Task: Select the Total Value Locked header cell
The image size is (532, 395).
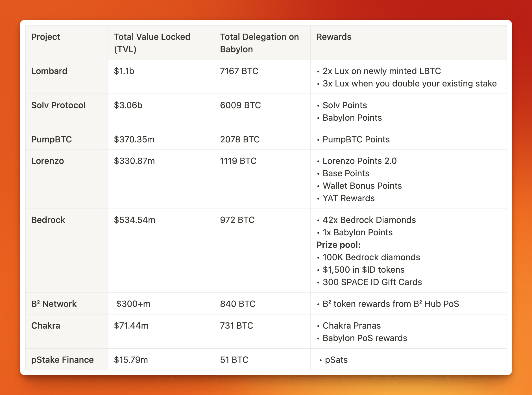Action: click(161, 43)
